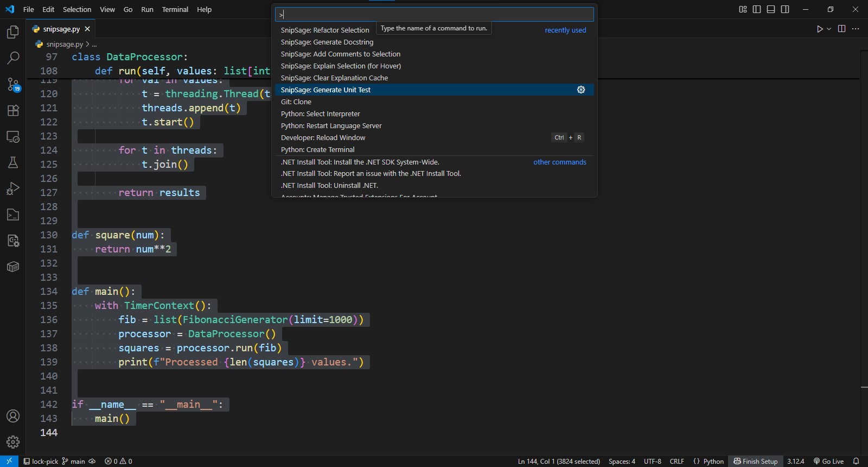Toggle the primary side bar visibility
This screenshot has width=868, height=467.
pyautogui.click(x=757, y=9)
